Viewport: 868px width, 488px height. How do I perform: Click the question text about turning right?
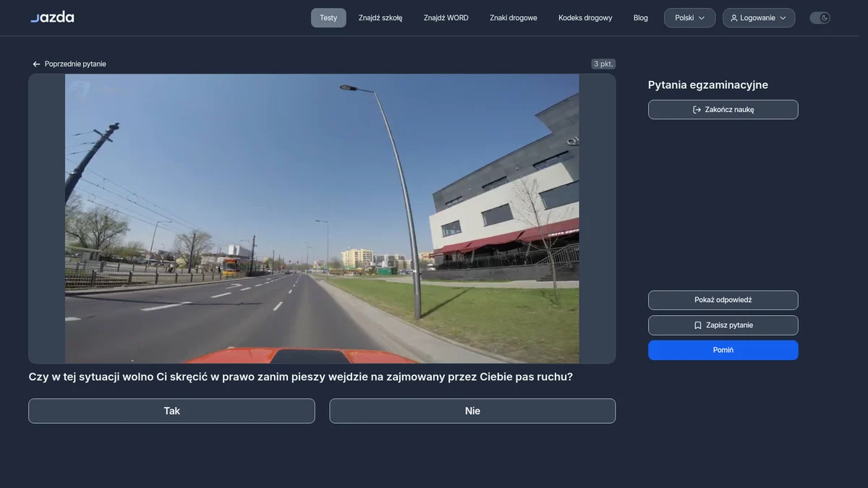point(301,377)
